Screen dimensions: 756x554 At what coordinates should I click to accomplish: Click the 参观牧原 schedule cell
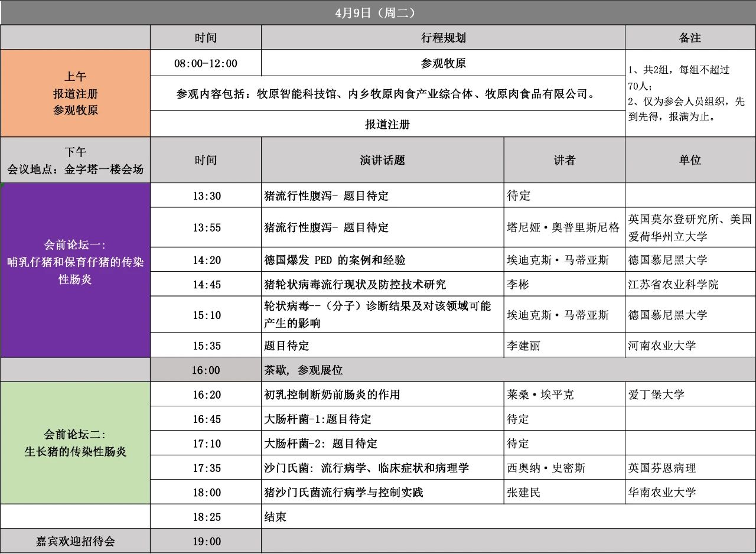443,63
